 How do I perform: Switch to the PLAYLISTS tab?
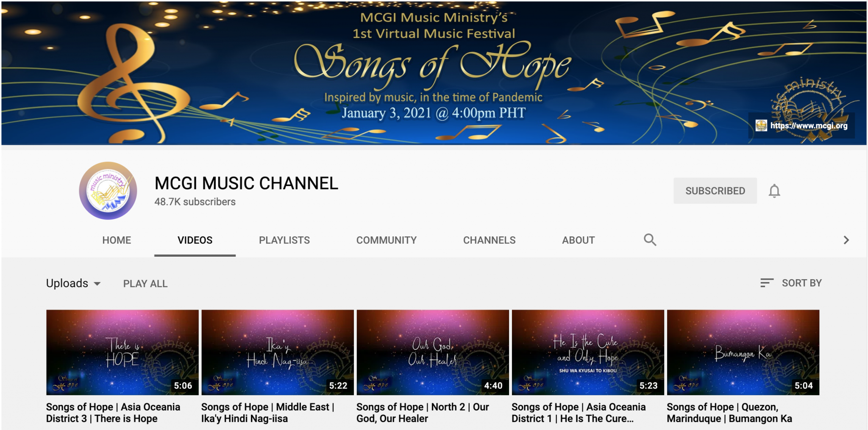(x=284, y=240)
